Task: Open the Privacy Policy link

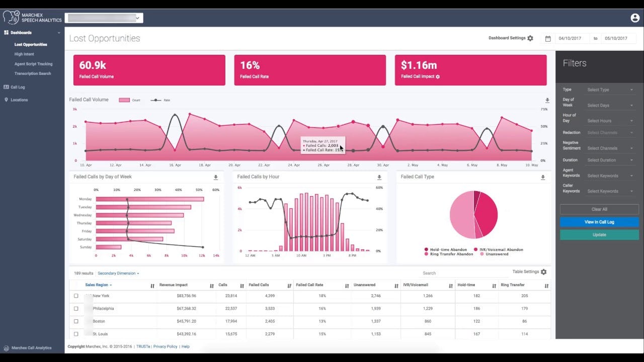Action: [166, 346]
